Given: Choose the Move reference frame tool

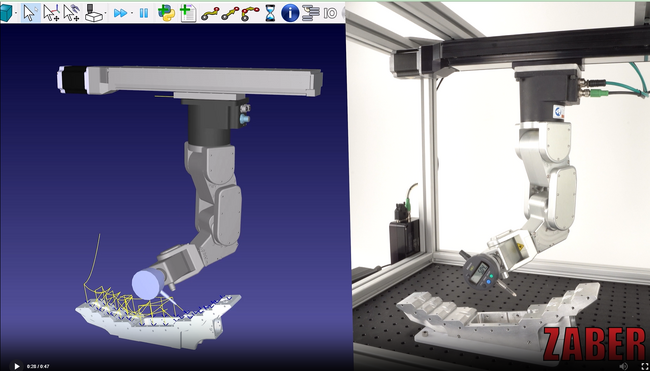Looking at the screenshot, I should coord(51,13).
